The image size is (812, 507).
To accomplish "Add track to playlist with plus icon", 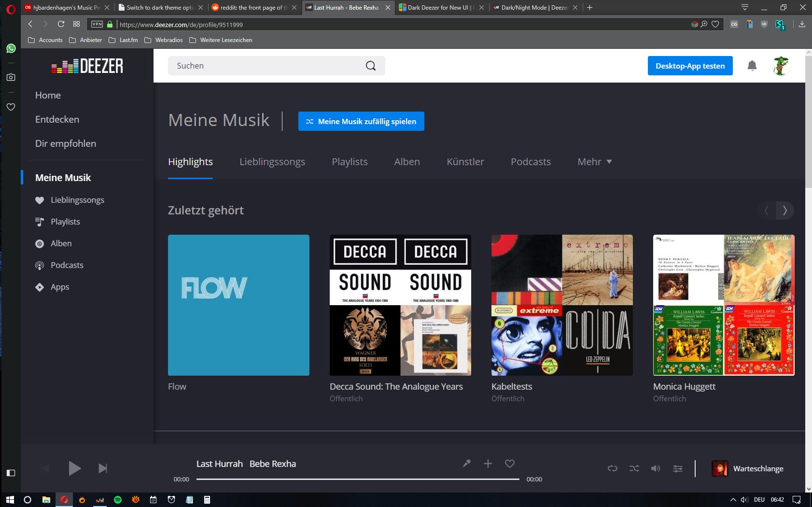I will click(x=488, y=464).
